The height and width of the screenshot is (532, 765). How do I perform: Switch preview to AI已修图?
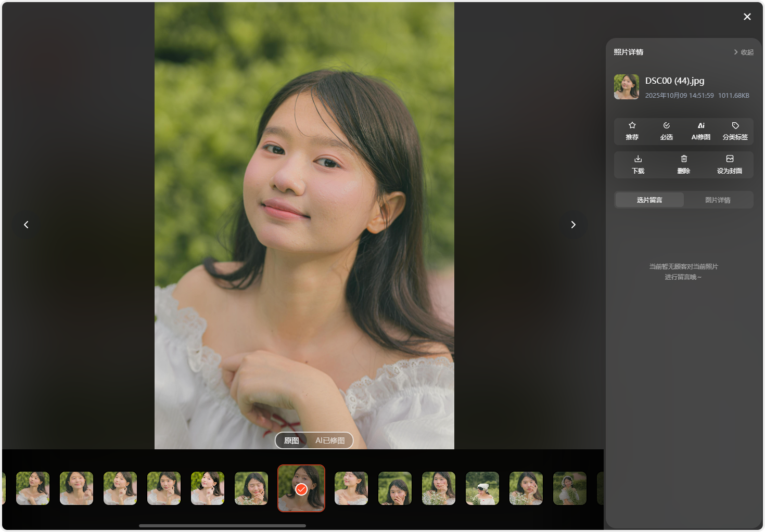(x=330, y=440)
